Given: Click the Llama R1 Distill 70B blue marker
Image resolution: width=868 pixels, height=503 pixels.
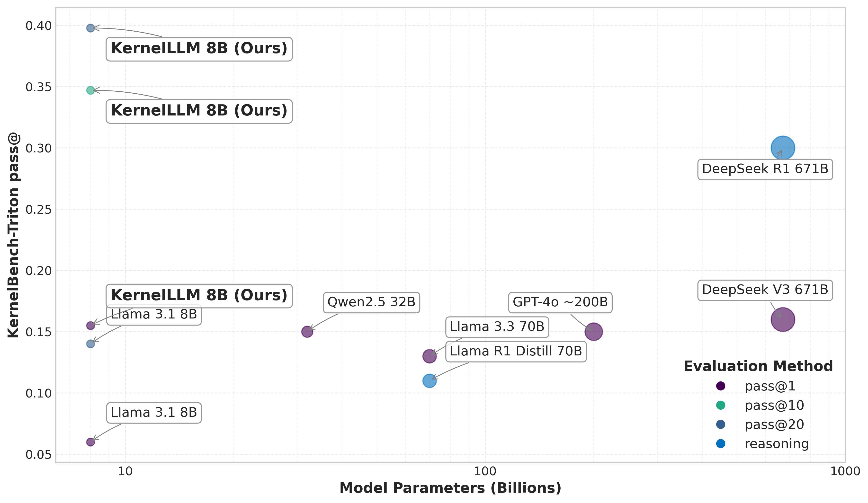Looking at the screenshot, I should (x=429, y=381).
